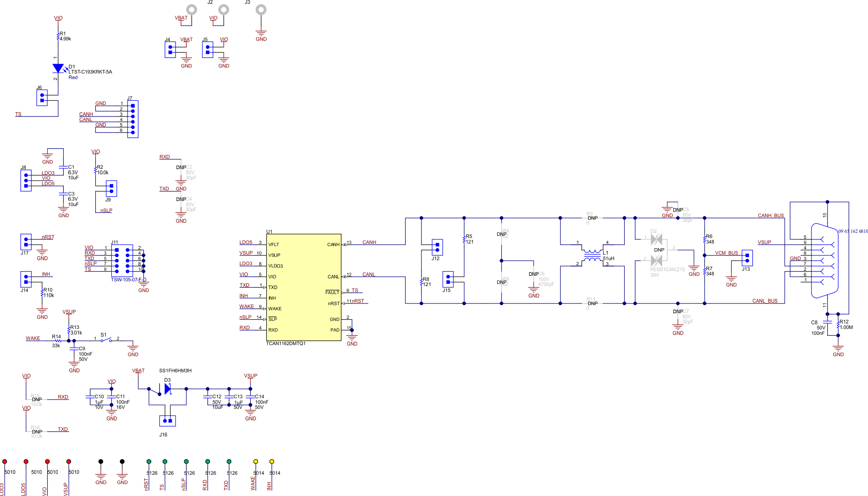Select the Schottky diode D3 SS1FH6HM3H
Image resolution: width=868 pixels, height=496 pixels.
click(x=167, y=388)
